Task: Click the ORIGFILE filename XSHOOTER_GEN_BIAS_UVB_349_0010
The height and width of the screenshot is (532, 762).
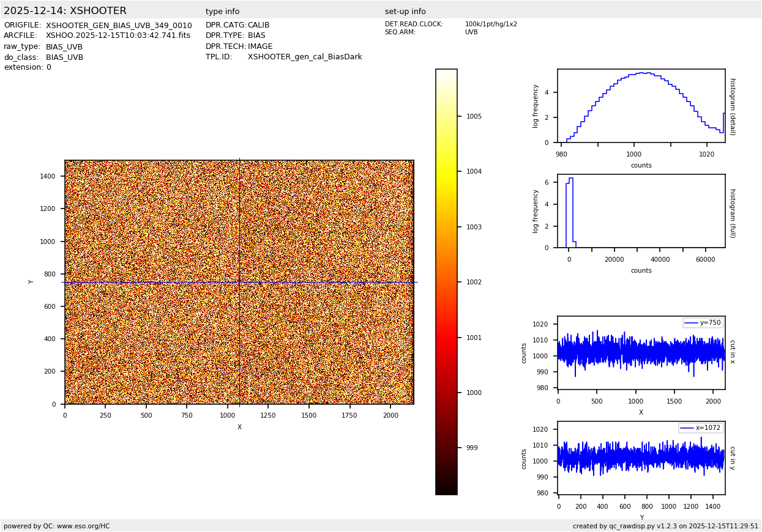Action: pyautogui.click(x=119, y=26)
